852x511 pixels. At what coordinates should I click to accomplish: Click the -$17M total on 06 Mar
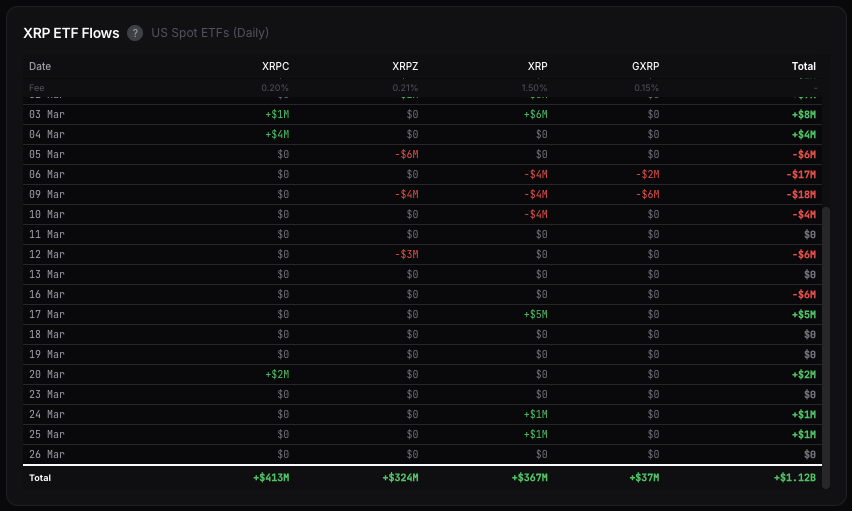801,175
